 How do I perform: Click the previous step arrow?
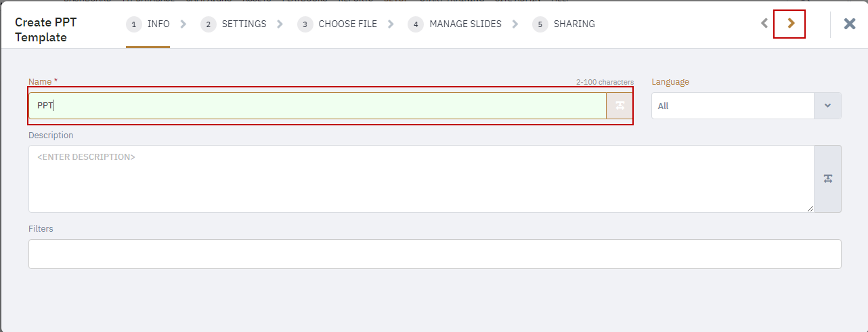(x=764, y=24)
